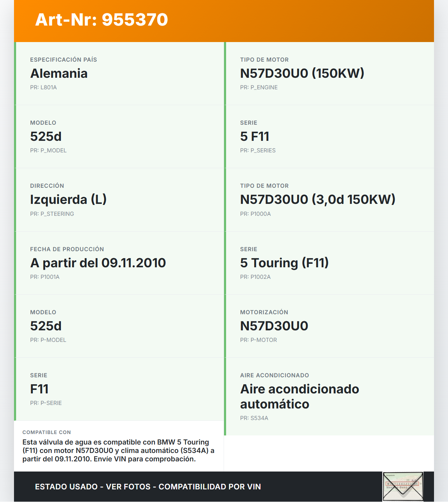Click the compatibility description paragraph

tap(118, 451)
